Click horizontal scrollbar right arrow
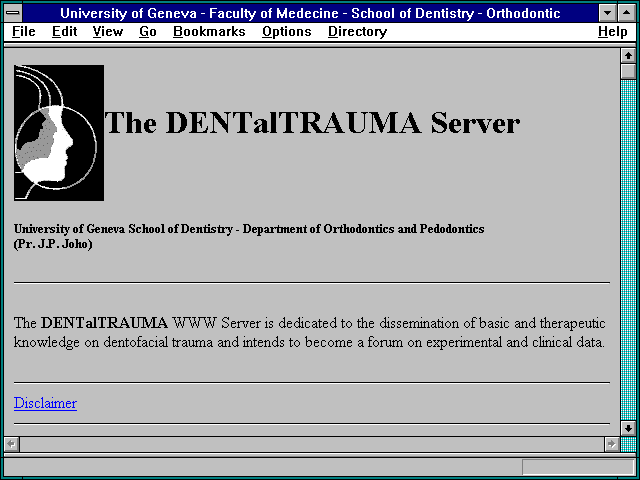Viewport: 640px width, 480px height. [x=611, y=444]
